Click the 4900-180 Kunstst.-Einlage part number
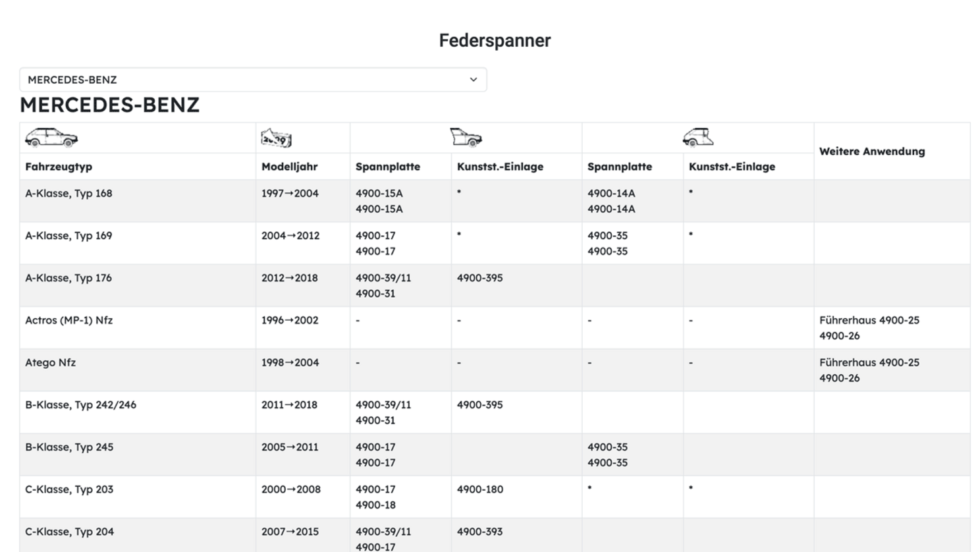 pyautogui.click(x=479, y=489)
